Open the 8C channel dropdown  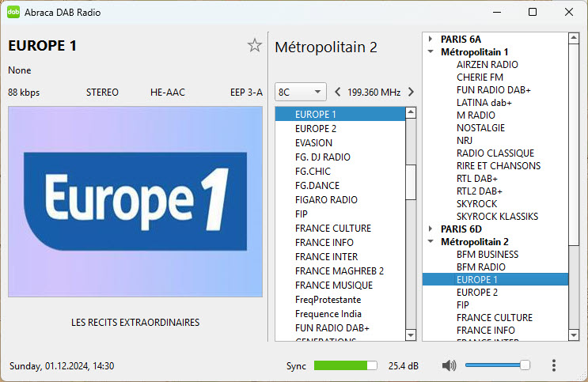click(301, 92)
